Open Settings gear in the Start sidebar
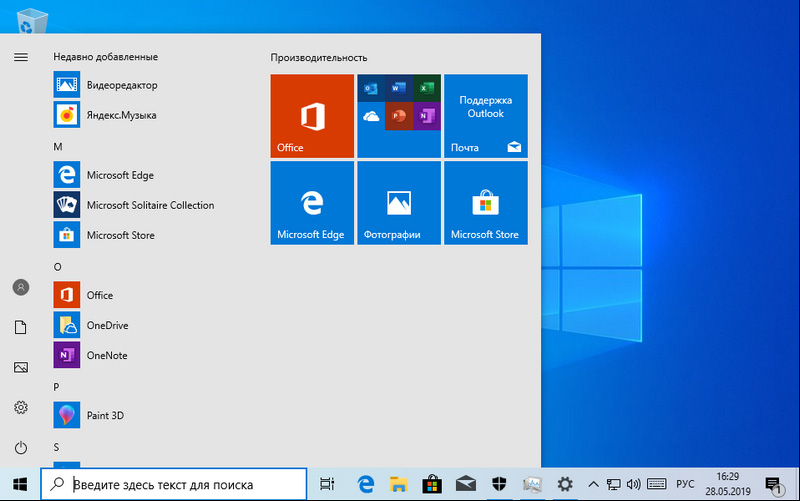The image size is (800, 501). click(x=21, y=407)
